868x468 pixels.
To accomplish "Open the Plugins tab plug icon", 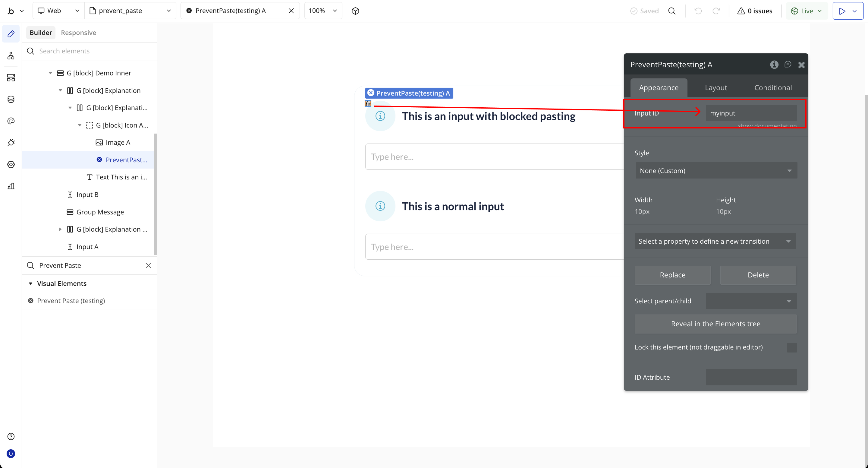I will click(11, 143).
